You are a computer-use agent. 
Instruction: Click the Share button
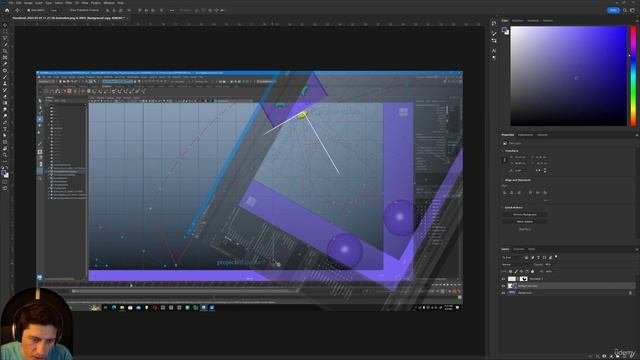(x=613, y=10)
